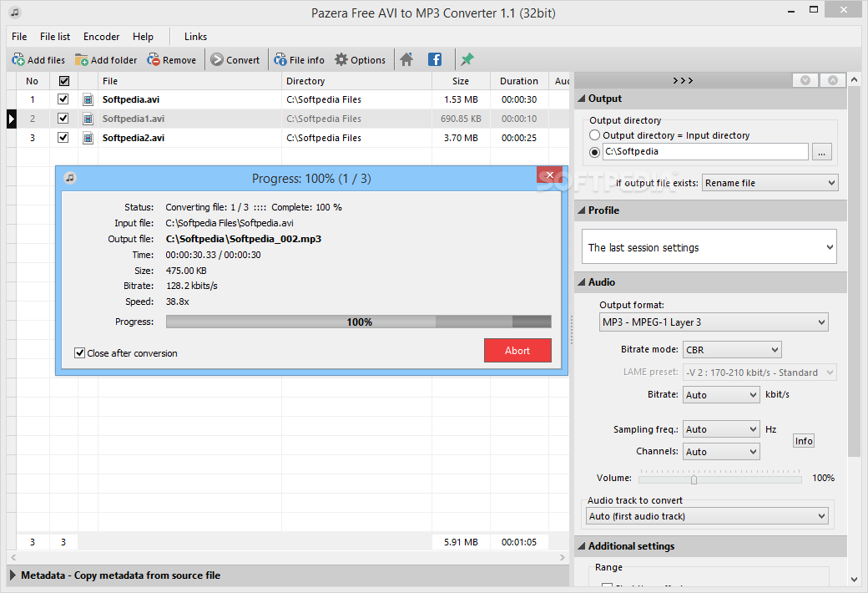
Task: Click the Info button near Sampling freq.
Action: tap(804, 441)
